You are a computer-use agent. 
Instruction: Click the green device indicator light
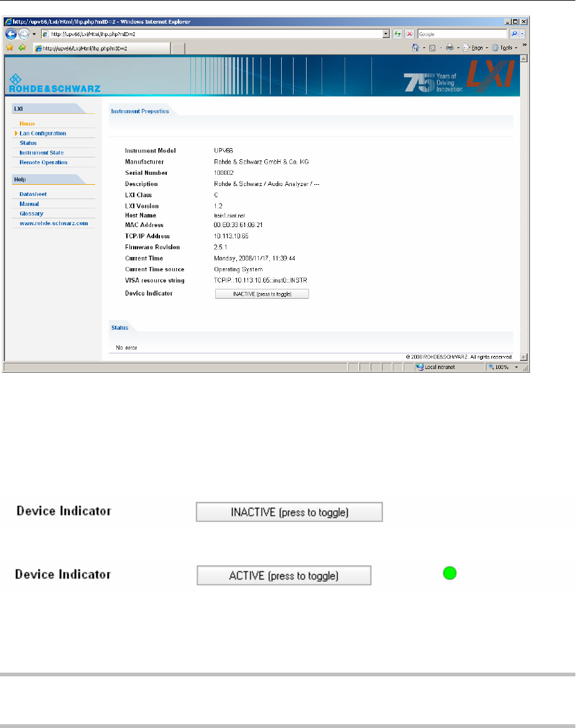pos(450,574)
